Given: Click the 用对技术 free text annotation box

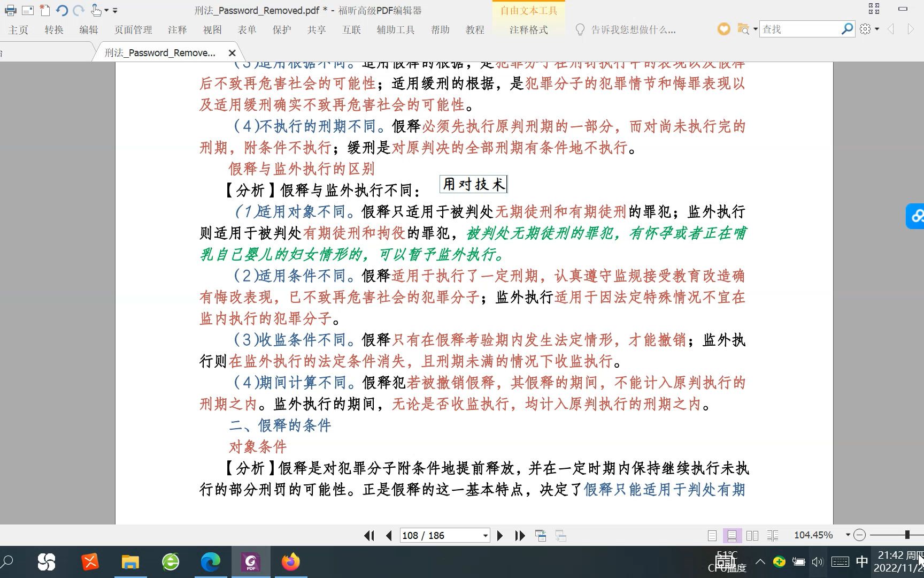Looking at the screenshot, I should (473, 184).
